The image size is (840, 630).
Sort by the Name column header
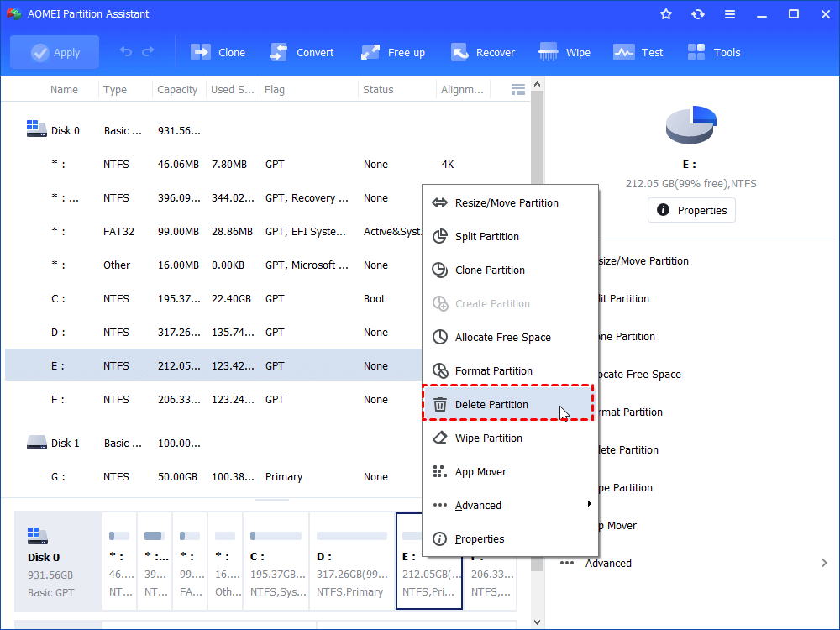pos(65,90)
